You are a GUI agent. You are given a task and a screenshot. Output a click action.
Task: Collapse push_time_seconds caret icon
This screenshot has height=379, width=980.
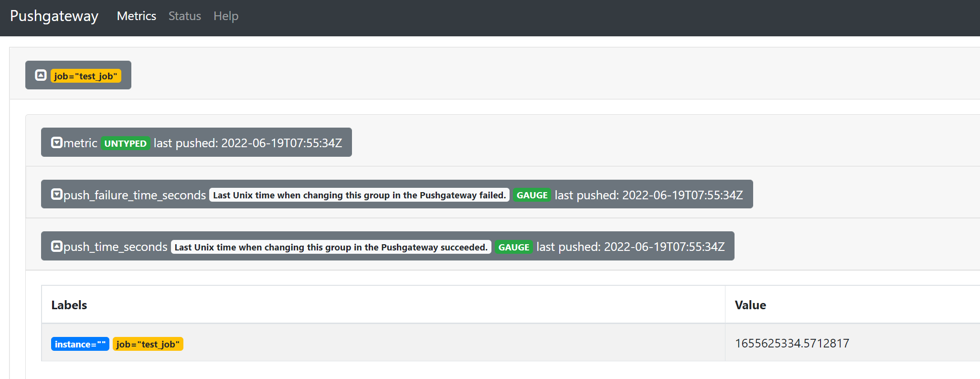tap(56, 246)
